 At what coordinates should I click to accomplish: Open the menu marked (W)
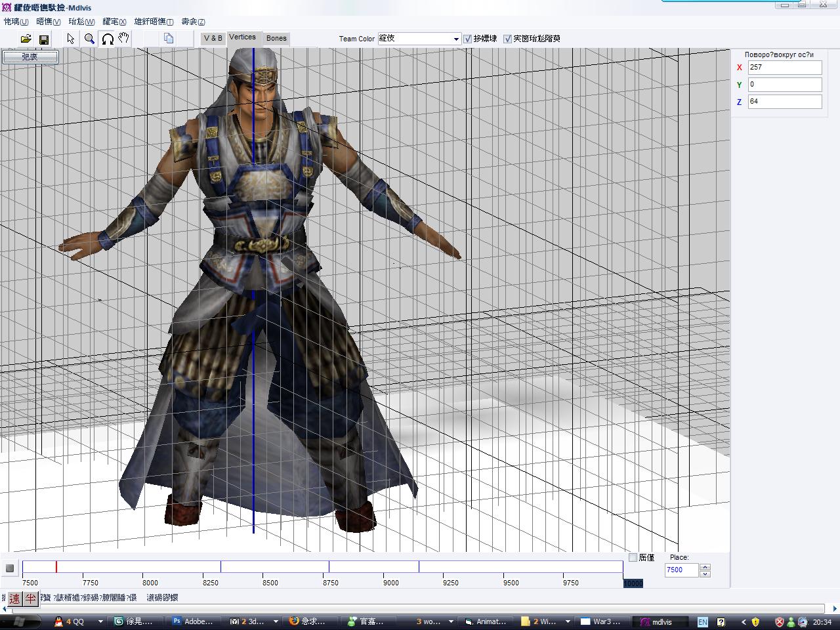[81, 22]
